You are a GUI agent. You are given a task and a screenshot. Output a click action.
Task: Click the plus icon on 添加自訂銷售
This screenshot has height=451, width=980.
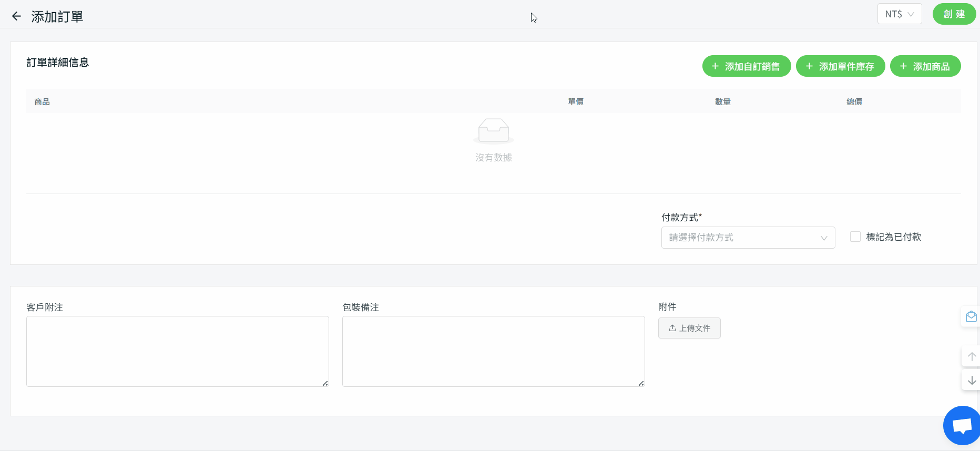tap(715, 66)
